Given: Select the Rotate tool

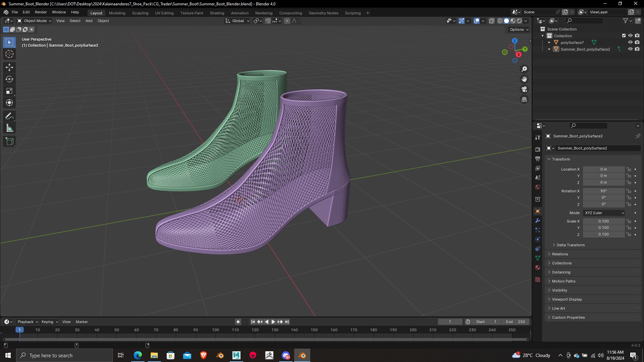Looking at the screenshot, I should coord(9,79).
